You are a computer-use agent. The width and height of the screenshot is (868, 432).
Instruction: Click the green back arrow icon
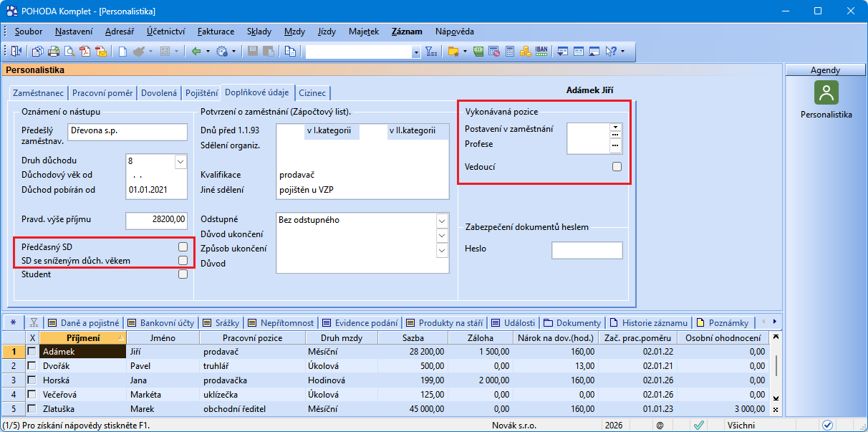(x=196, y=51)
